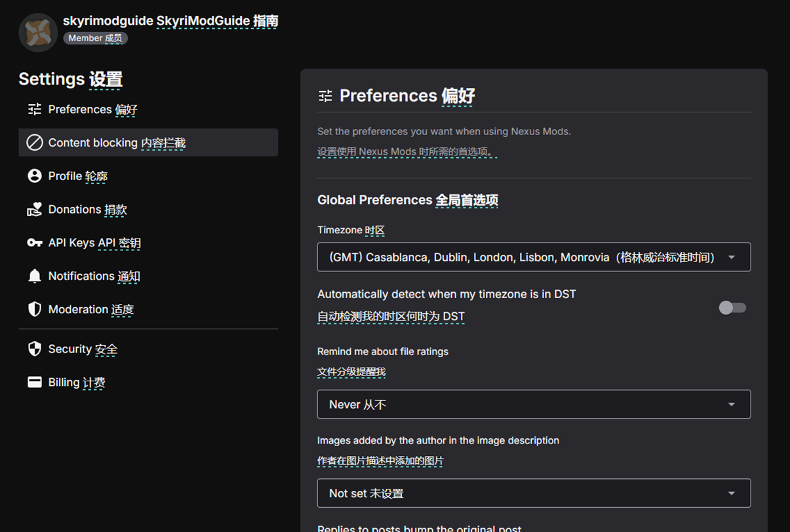Screen dimensions: 790x532
Task: Open Profile settings via the person icon
Action: [35, 176]
